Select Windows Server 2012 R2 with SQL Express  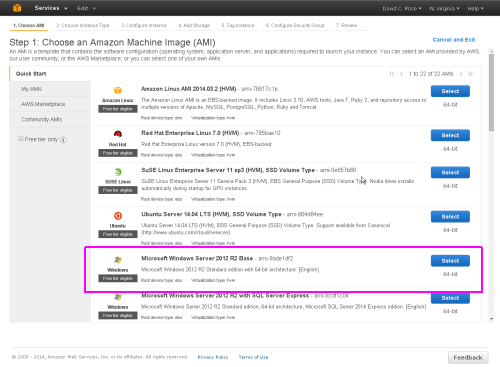tap(450, 298)
